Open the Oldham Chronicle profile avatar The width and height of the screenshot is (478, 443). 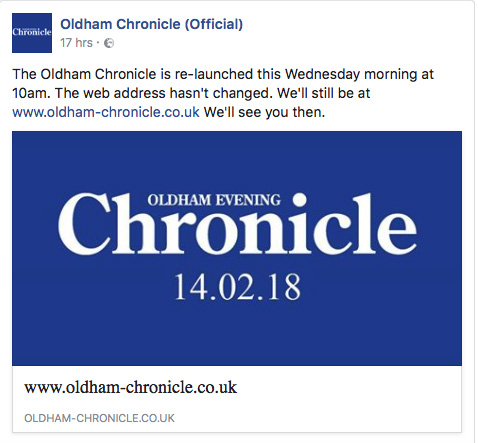32,33
